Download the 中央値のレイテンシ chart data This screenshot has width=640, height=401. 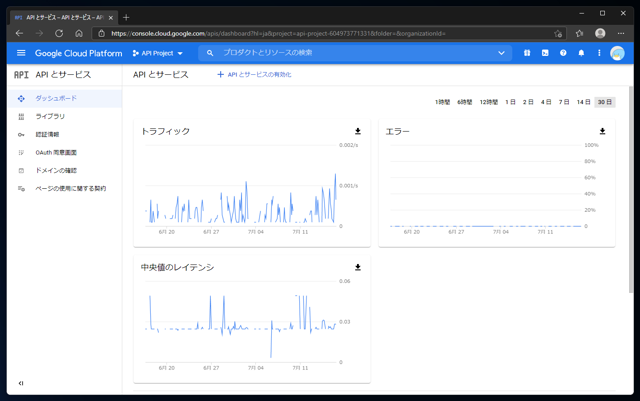[358, 267]
